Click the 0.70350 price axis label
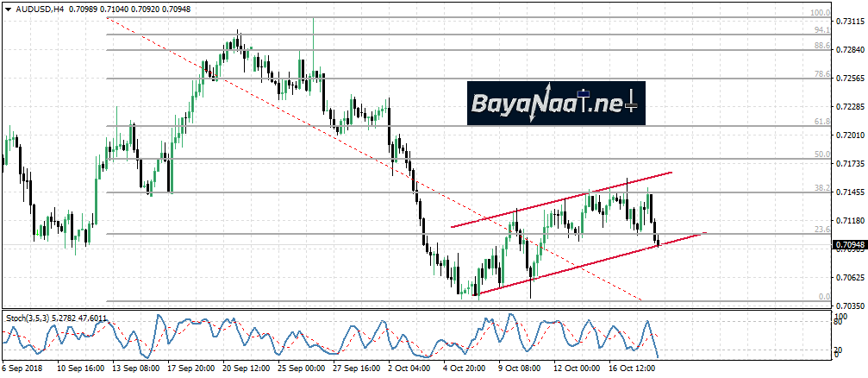The image size is (868, 378). (x=848, y=306)
